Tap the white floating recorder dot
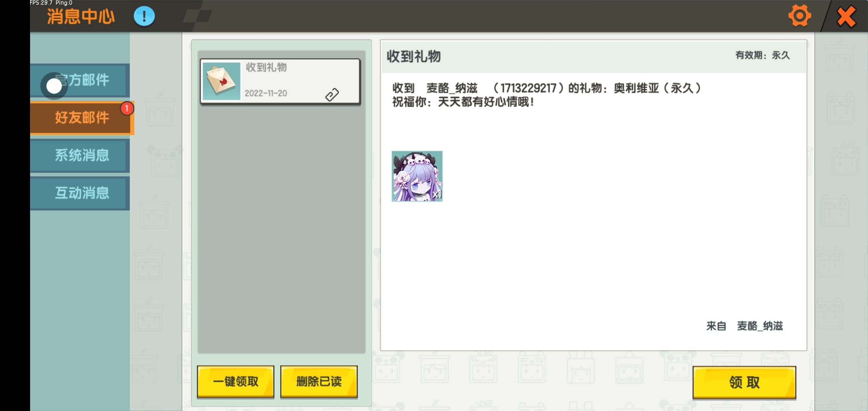This screenshot has width=868, height=411. (x=54, y=86)
